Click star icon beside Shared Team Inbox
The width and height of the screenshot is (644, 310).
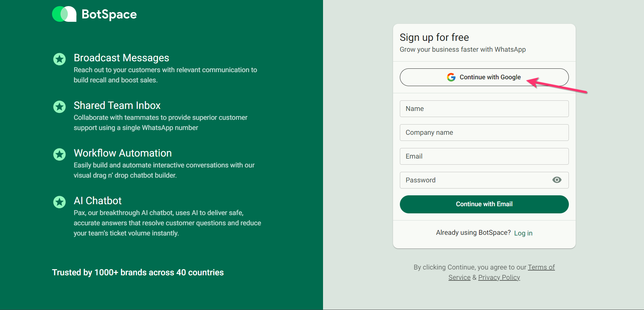pyautogui.click(x=60, y=107)
